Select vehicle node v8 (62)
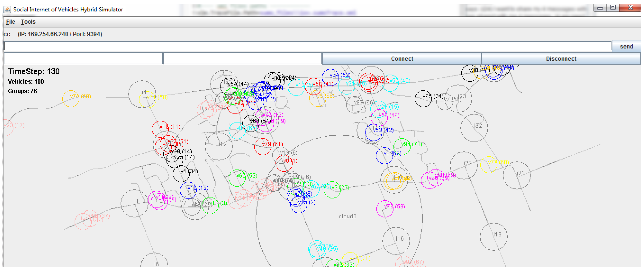The image size is (644, 270). pos(384,156)
